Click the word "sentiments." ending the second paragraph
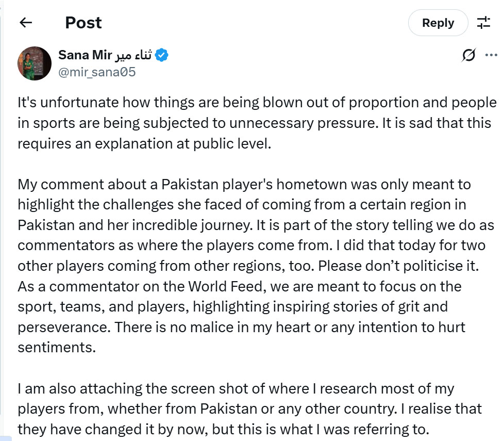 pyautogui.click(x=57, y=347)
